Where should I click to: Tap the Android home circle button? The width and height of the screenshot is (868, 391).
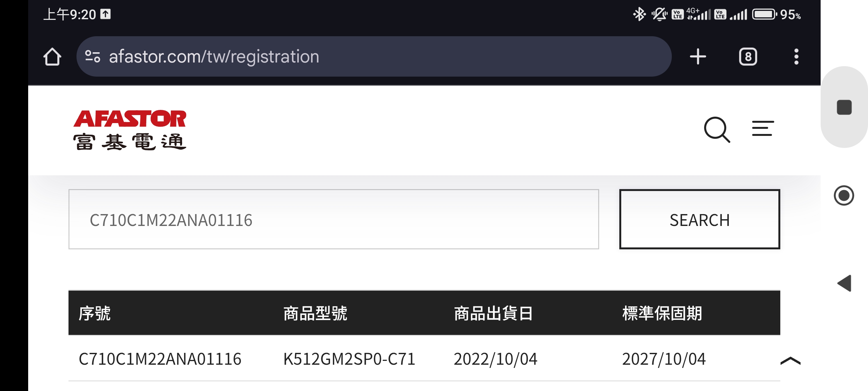pos(844,195)
